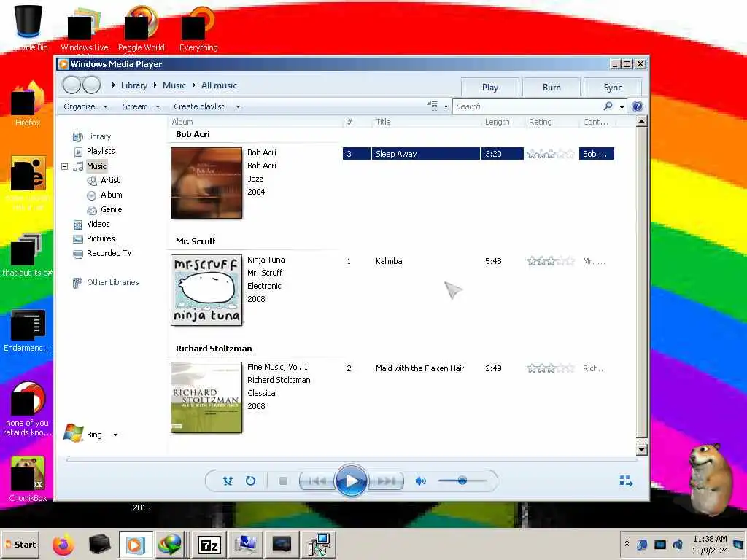Select Pictures in the navigation tree
Image resolution: width=747 pixels, height=560 pixels.
click(x=101, y=238)
